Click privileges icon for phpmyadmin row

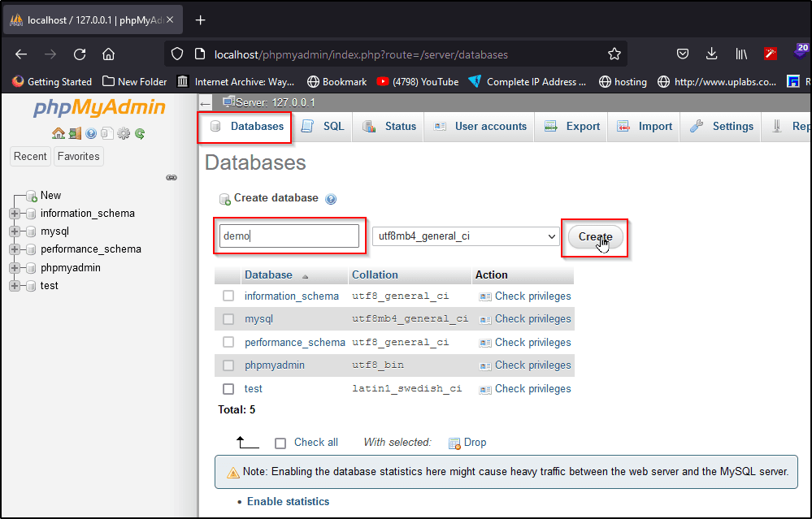pyautogui.click(x=484, y=365)
